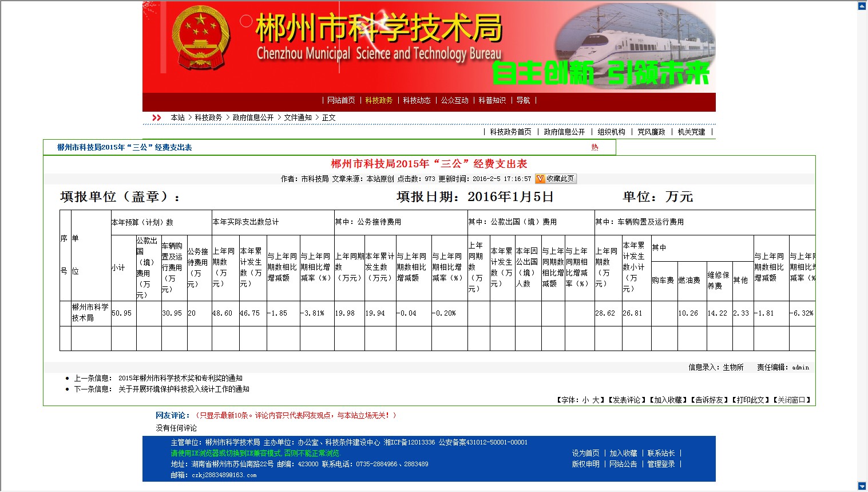The width and height of the screenshot is (868, 492).
Task: Open next article 关于开展环境保护科技投入统计工作的通知
Action: pyautogui.click(x=184, y=389)
